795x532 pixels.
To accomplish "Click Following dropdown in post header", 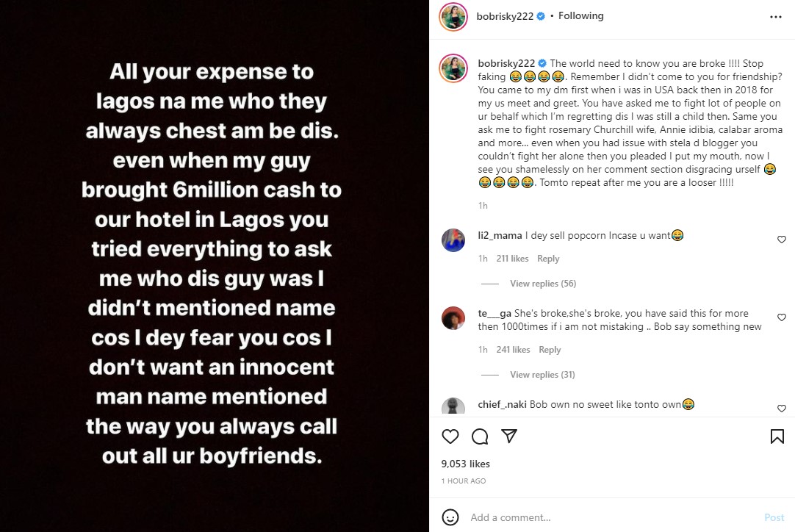I will click(580, 16).
